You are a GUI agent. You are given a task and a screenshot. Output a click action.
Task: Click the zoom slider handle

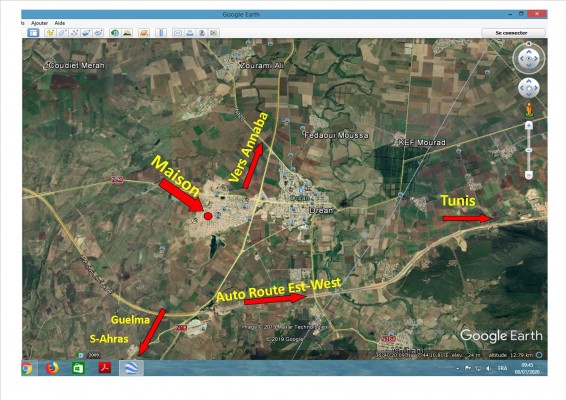click(529, 150)
